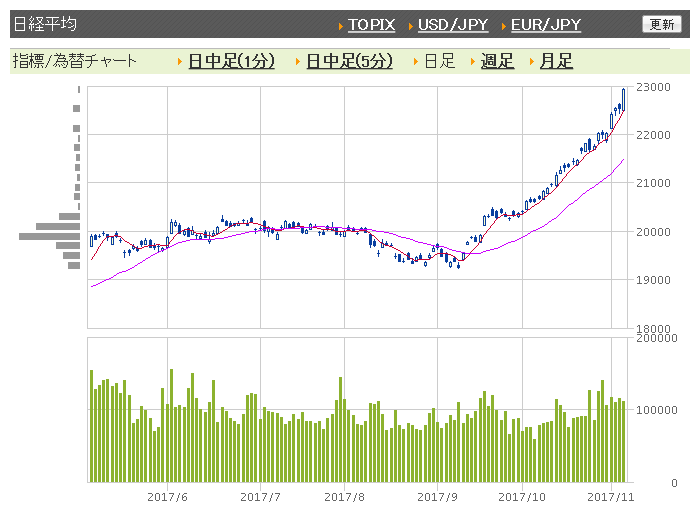Switch to 週足 weekly chart
Viewport: 696px width, 527px height.
497,61
